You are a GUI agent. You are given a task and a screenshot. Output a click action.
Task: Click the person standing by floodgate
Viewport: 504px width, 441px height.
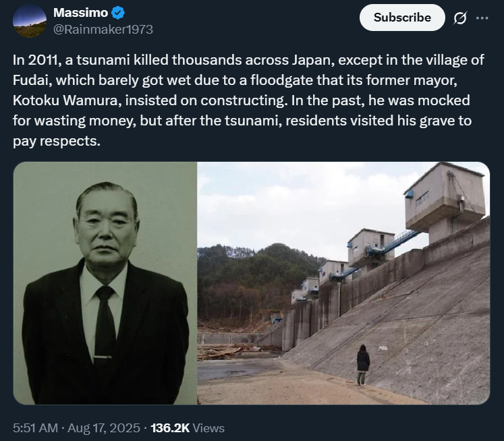click(x=363, y=365)
